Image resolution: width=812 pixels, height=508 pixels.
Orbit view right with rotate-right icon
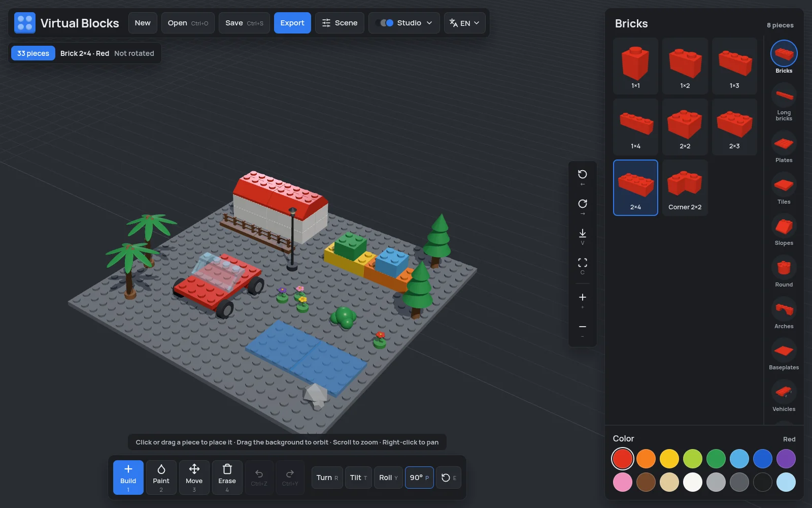coord(583,207)
